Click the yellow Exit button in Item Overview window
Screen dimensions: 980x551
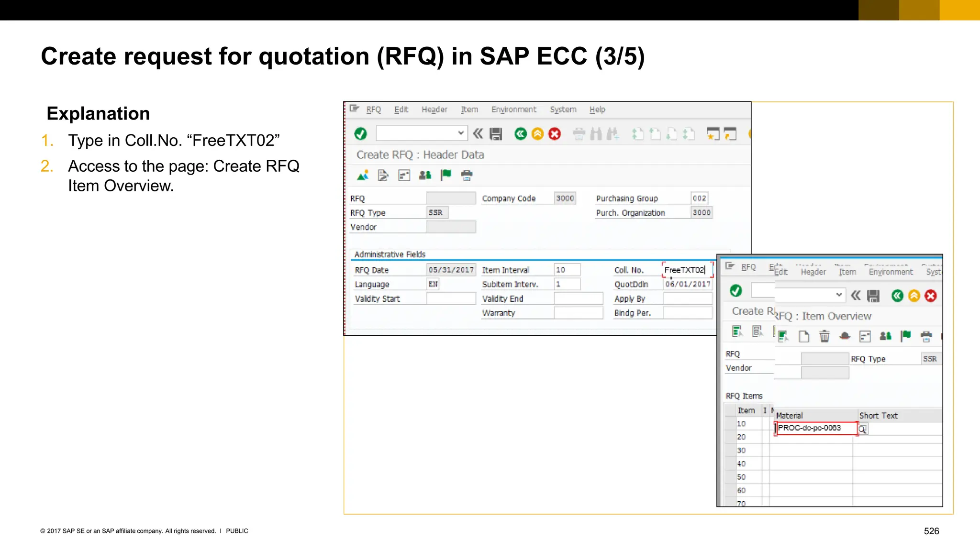[x=914, y=296]
